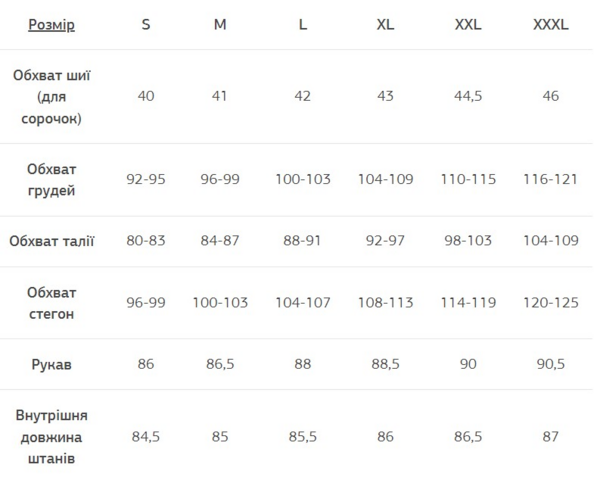Viewport: 600px width, 480px height.
Task: Click the 88,5 sleeve value cell
Action: pos(385,364)
